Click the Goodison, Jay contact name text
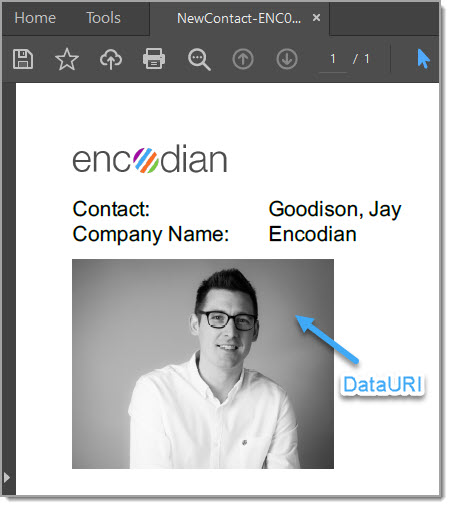451x507 pixels. pyautogui.click(x=335, y=210)
